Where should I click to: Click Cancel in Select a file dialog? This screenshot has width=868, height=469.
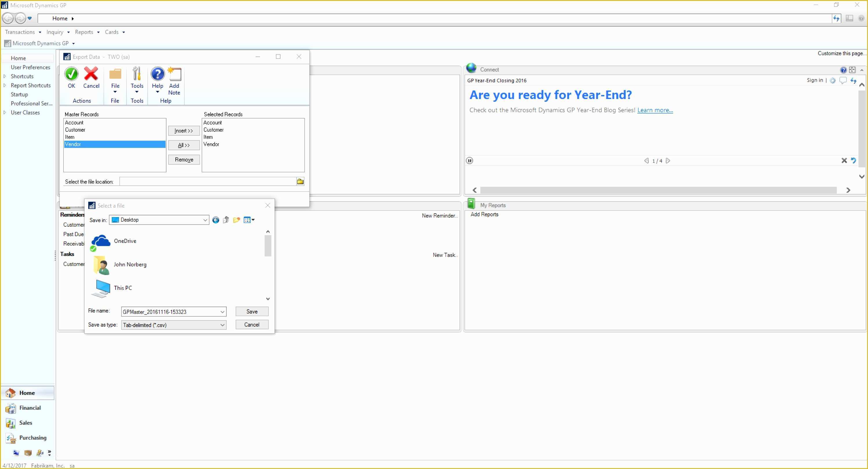(252, 325)
